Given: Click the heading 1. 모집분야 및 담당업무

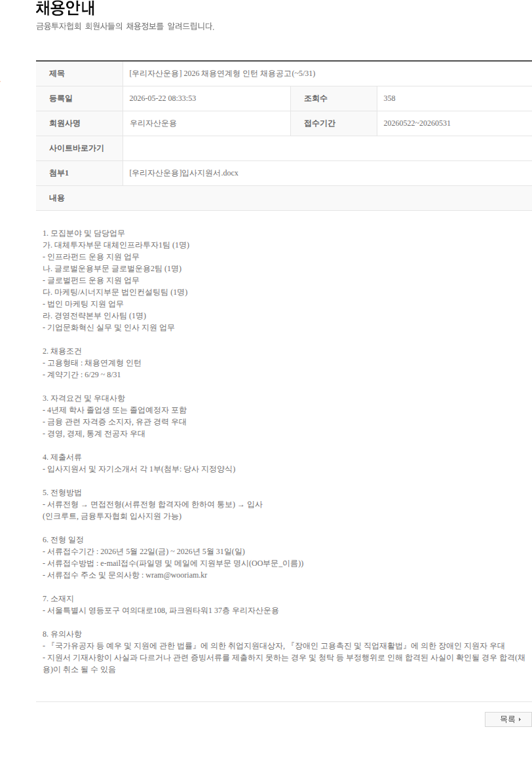Looking at the screenshot, I should point(84,234).
